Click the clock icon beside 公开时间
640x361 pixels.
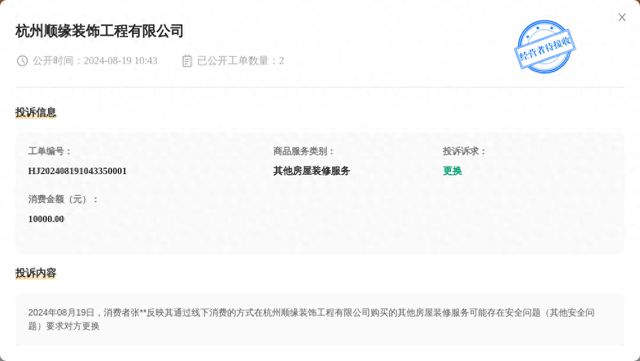(22, 61)
